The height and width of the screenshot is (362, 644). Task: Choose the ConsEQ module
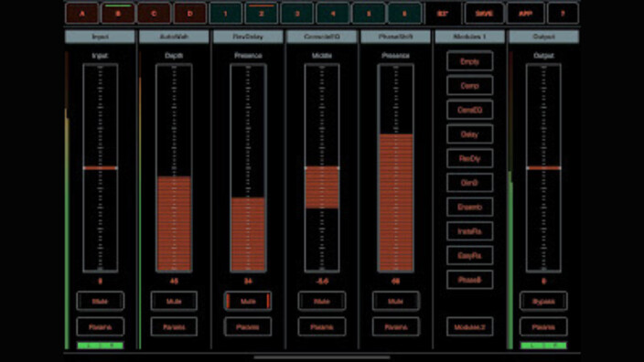pyautogui.click(x=469, y=110)
